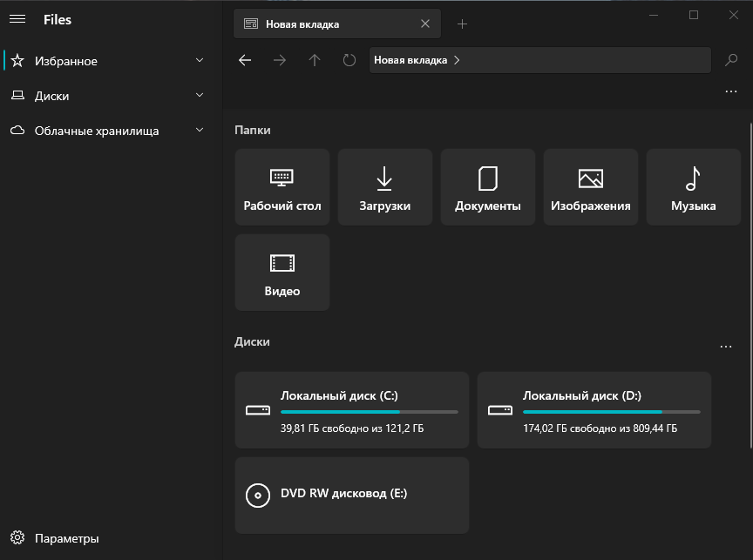
Task: Click the drive icon of Локальный диск (C:)
Action: point(258,410)
